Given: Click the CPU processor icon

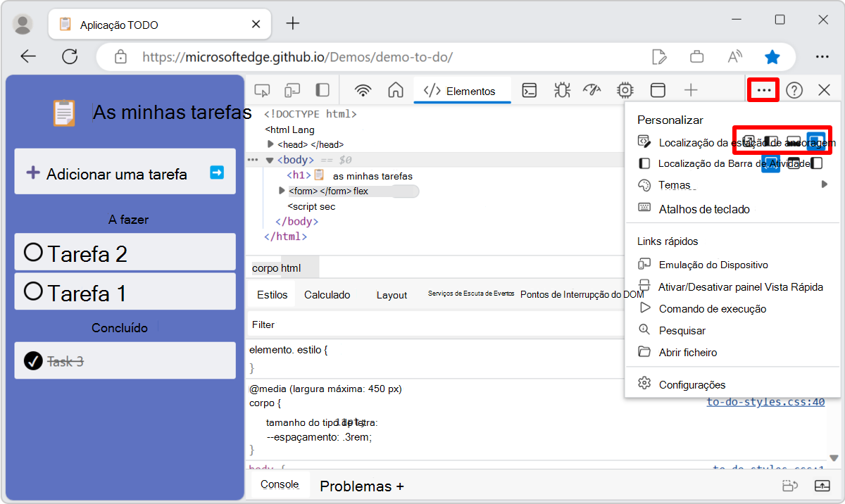Looking at the screenshot, I should (x=624, y=90).
